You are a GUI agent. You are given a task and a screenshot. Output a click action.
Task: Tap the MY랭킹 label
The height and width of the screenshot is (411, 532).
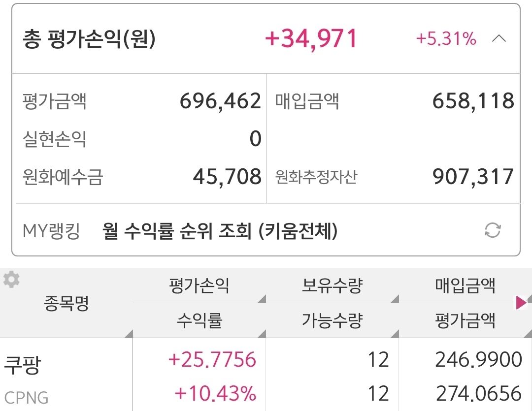point(51,231)
